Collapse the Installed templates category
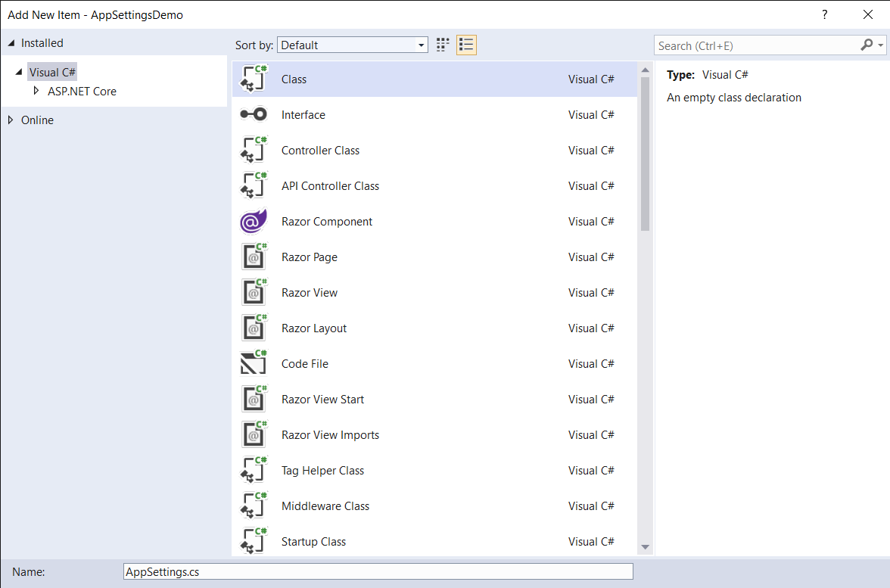The width and height of the screenshot is (890, 588). (x=11, y=42)
